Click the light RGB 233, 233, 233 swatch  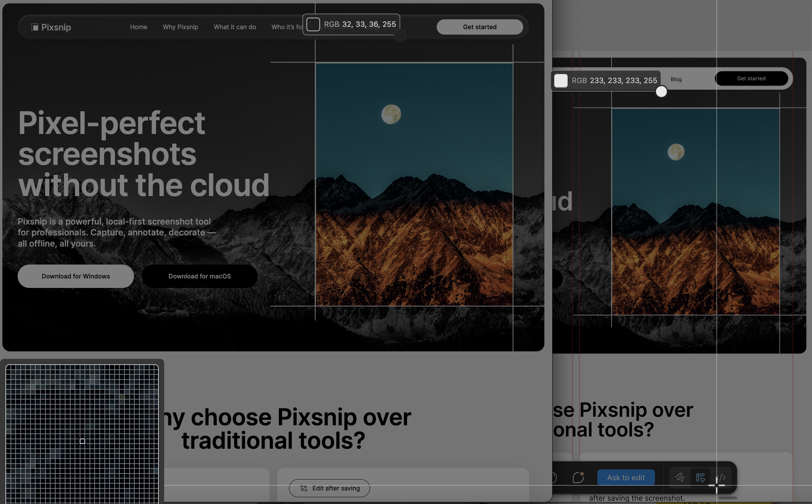coord(561,81)
